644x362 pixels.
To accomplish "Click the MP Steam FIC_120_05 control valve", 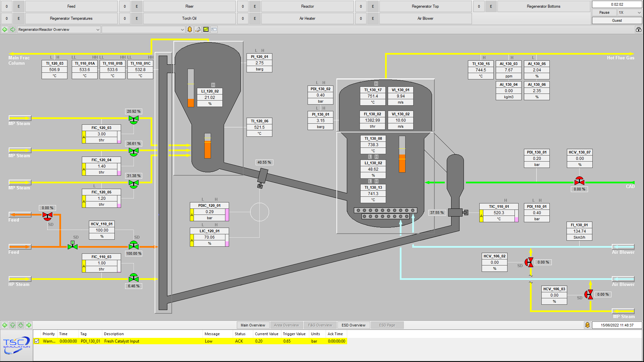I will click(x=133, y=184).
